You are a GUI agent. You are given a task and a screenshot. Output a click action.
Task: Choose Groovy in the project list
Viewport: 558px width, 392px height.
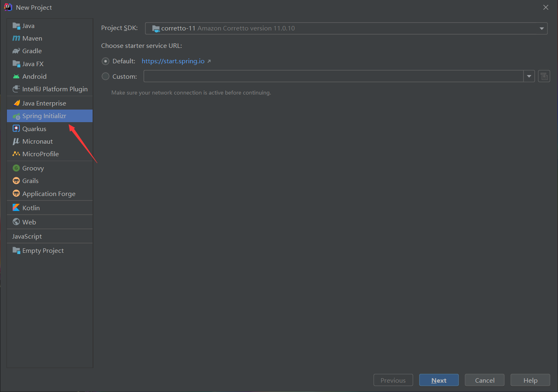50,168
